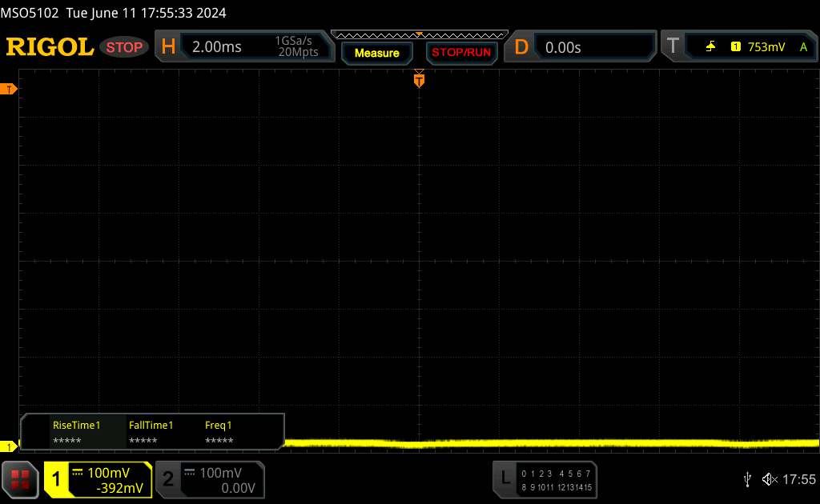Click the RIGOL logo

(50, 47)
